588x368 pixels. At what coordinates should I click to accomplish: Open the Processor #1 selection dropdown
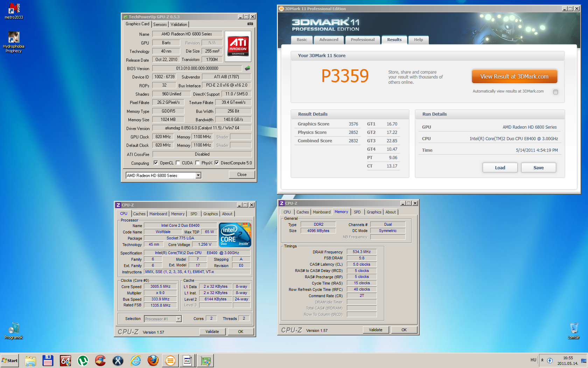178,319
